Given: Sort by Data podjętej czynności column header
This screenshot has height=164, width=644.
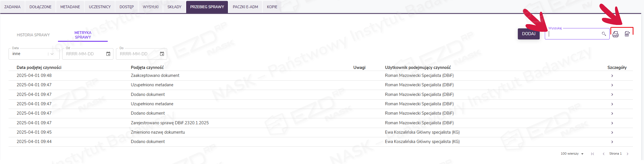Looking at the screenshot, I should pyautogui.click(x=39, y=68).
